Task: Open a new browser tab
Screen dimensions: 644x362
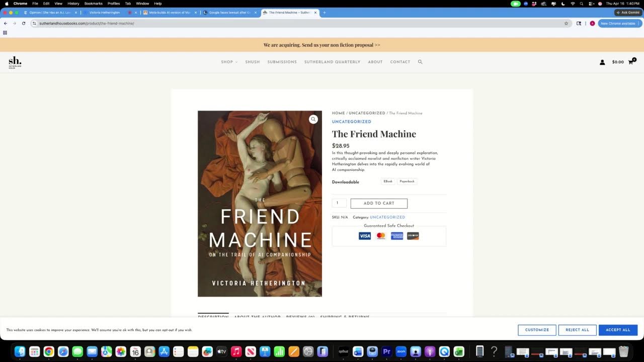Action: pos(324,13)
